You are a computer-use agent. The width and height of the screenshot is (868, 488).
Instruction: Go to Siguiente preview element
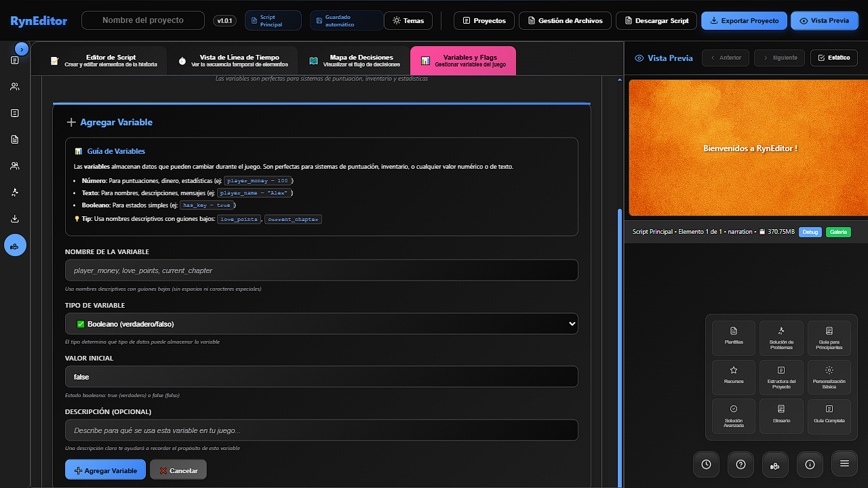[x=780, y=58]
